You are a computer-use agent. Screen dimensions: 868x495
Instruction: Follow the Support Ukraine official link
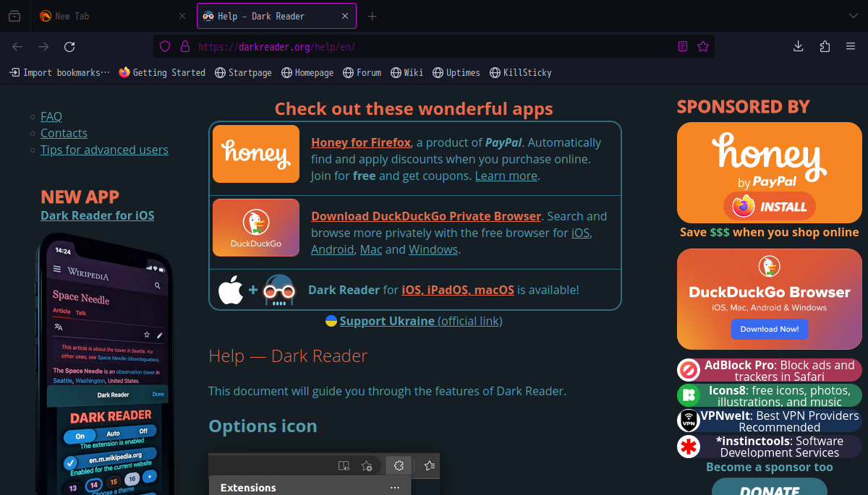(421, 321)
